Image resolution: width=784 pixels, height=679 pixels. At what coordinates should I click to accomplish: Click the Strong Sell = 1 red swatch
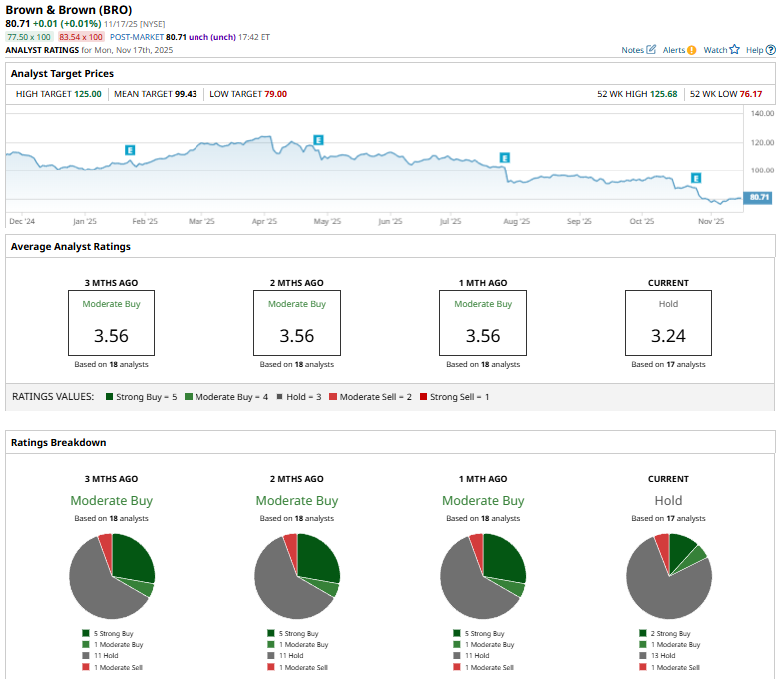(423, 397)
